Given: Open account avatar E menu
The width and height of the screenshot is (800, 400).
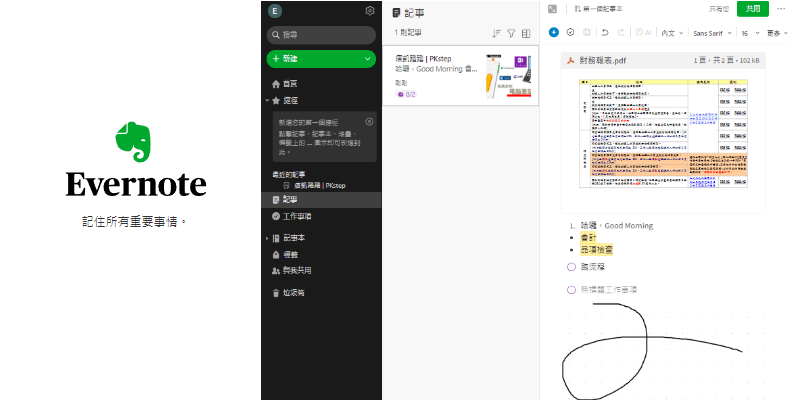Looking at the screenshot, I should click(x=275, y=11).
